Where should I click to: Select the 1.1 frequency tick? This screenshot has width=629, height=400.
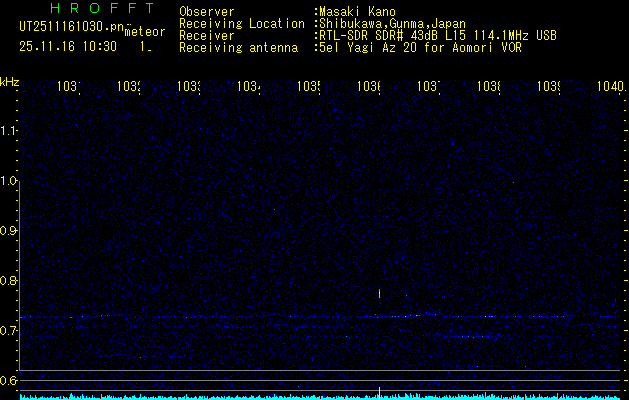coord(9,131)
